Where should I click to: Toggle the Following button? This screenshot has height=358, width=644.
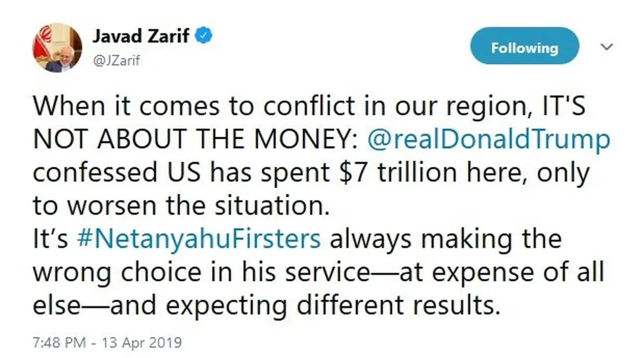click(524, 48)
